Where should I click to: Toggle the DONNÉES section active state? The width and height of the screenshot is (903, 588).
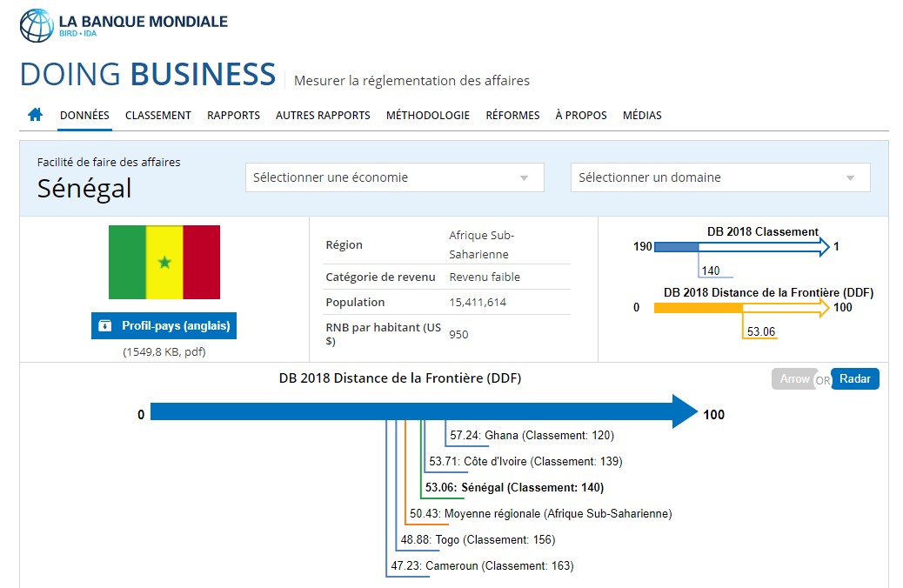click(x=84, y=114)
